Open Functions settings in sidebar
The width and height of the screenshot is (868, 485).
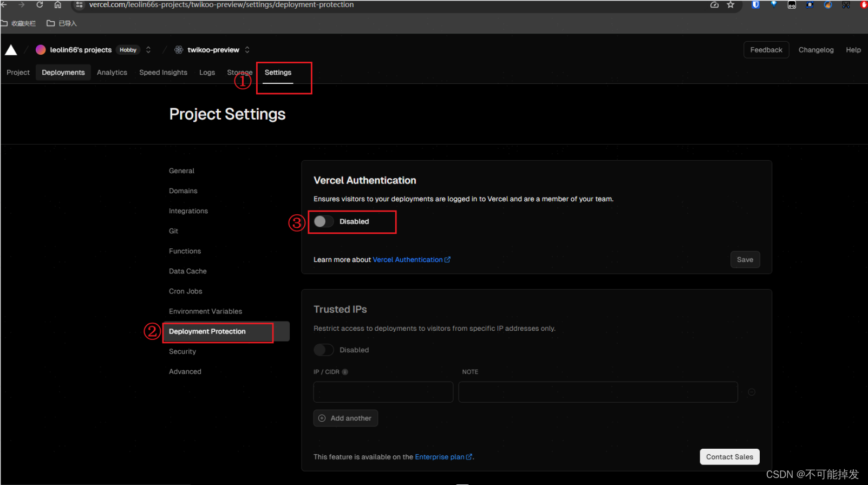pos(185,251)
